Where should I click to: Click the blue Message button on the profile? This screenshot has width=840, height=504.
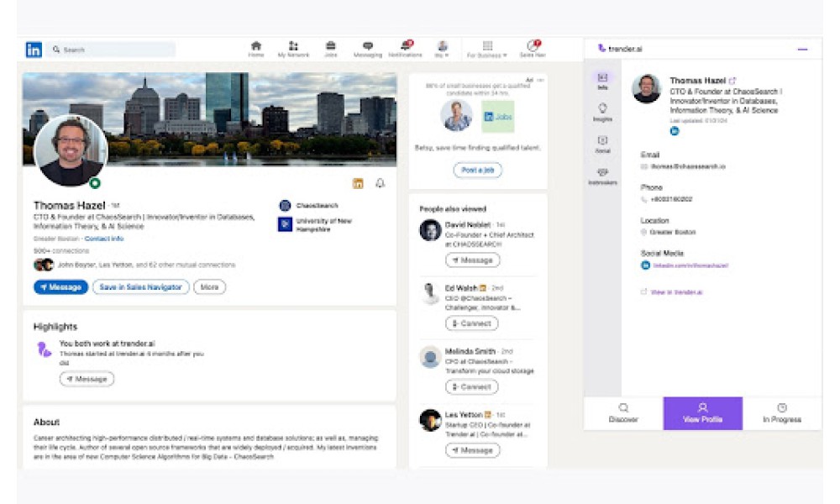[60, 287]
